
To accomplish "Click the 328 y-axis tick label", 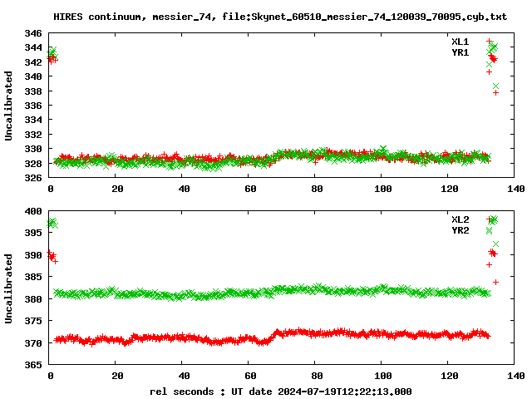I will pyautogui.click(x=33, y=163).
